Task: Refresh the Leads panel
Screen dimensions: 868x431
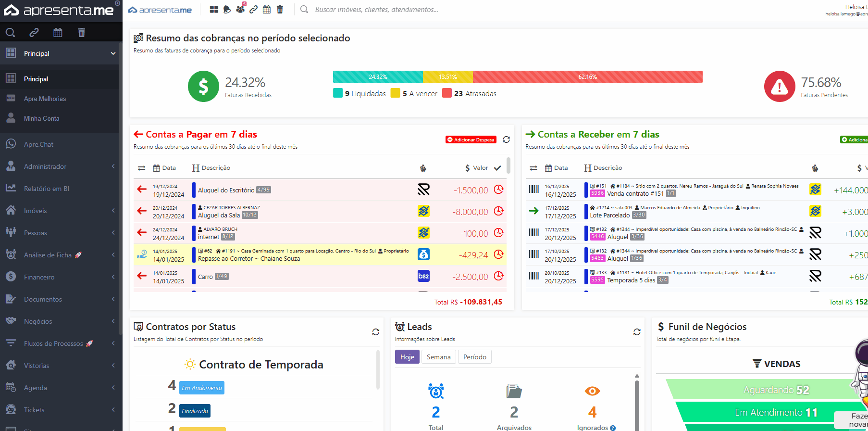Action: (x=637, y=332)
